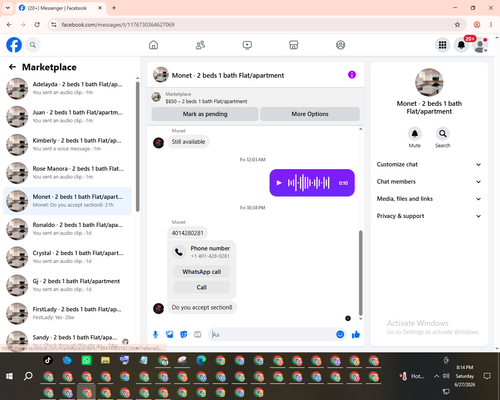Open TikTok from the taskbar
The height and width of the screenshot is (400, 500).
click(48, 360)
